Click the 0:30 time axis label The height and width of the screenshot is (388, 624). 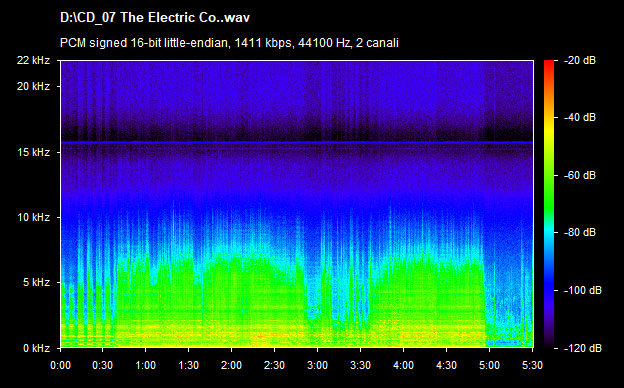pos(102,365)
